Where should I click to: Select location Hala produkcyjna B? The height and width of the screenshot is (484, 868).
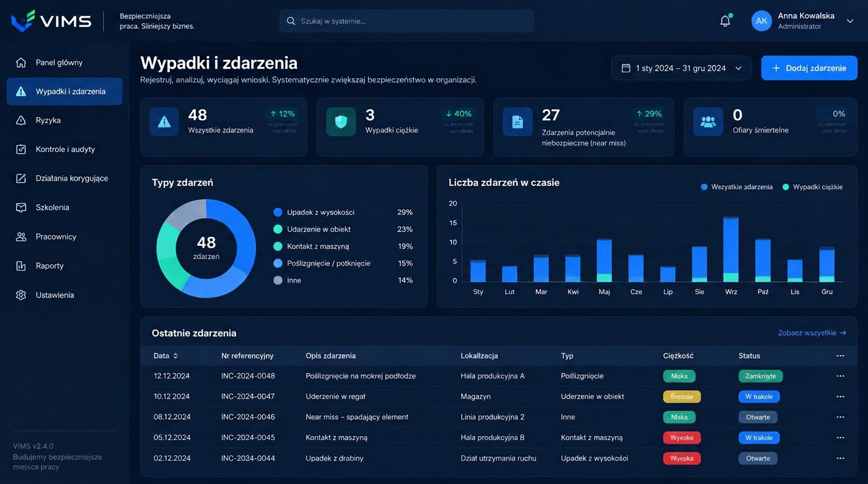tap(493, 437)
